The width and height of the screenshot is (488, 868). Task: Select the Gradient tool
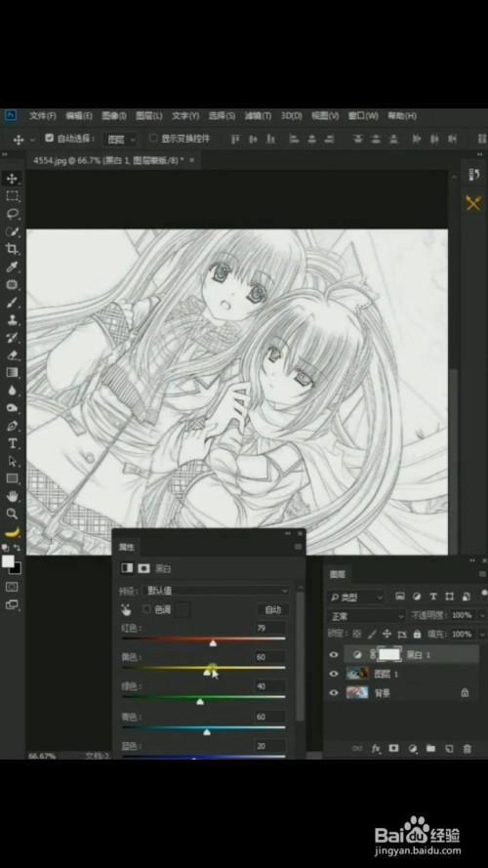click(x=12, y=373)
